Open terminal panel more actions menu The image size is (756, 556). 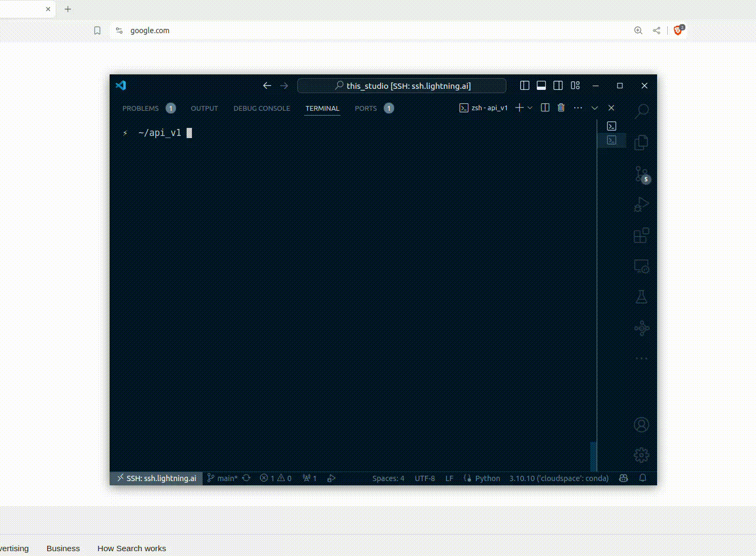coord(578,108)
